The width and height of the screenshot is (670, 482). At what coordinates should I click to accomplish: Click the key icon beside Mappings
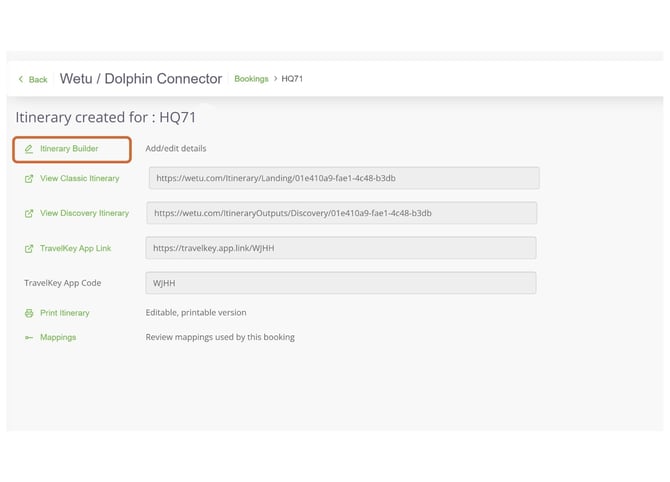(29, 338)
